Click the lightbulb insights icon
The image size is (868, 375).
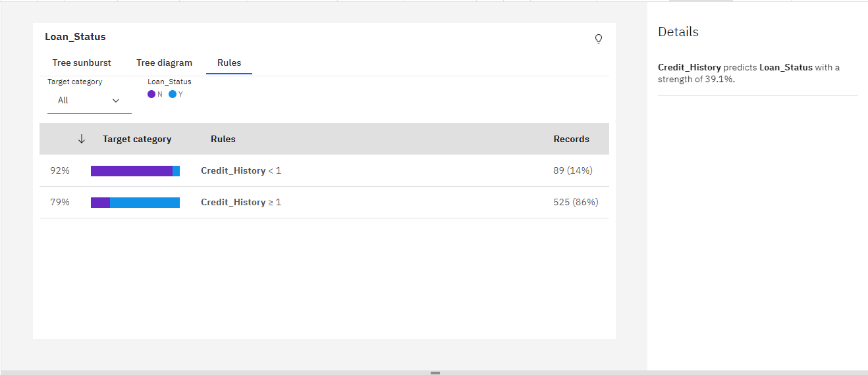click(x=598, y=39)
